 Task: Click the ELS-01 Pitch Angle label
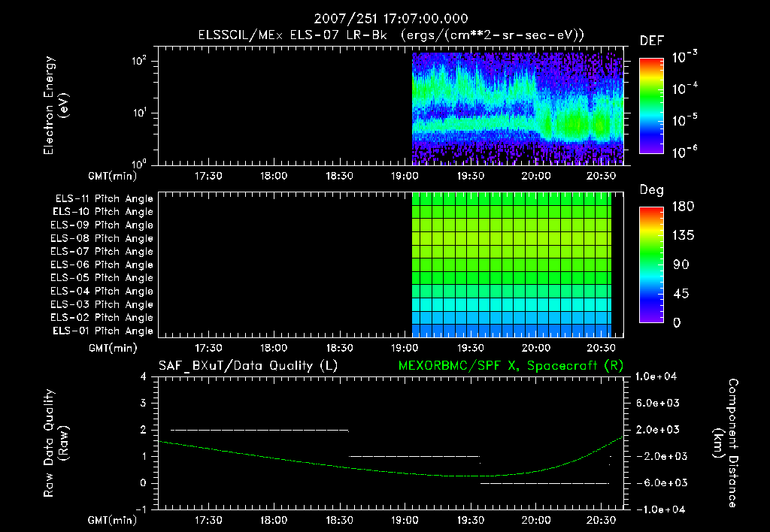click(x=103, y=331)
